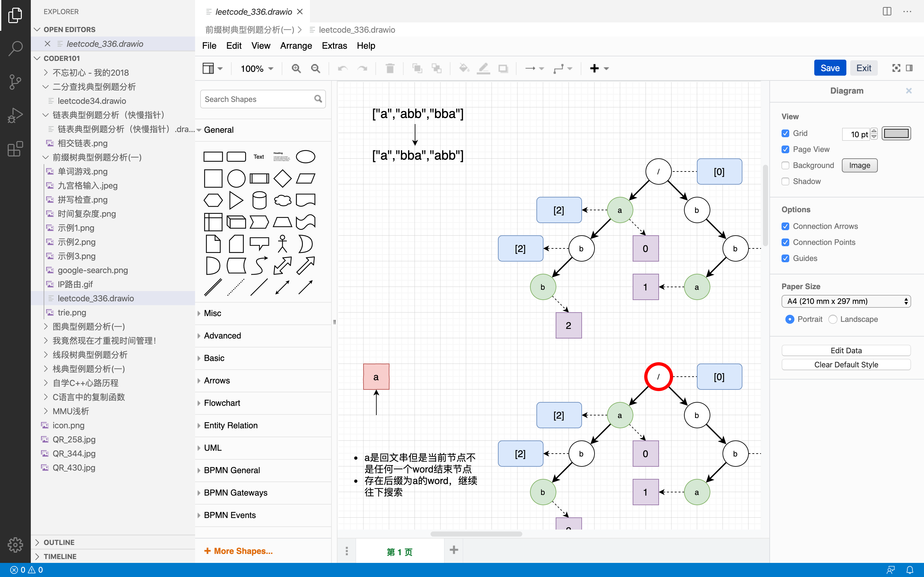Screen dimensions: 924x577
Task: Click the split editor right icon
Action: click(x=886, y=12)
